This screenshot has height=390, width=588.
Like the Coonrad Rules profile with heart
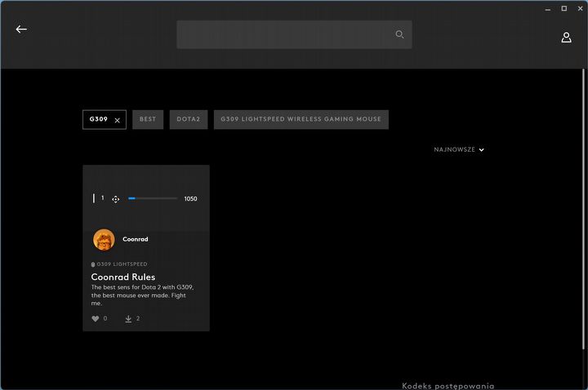pyautogui.click(x=95, y=318)
